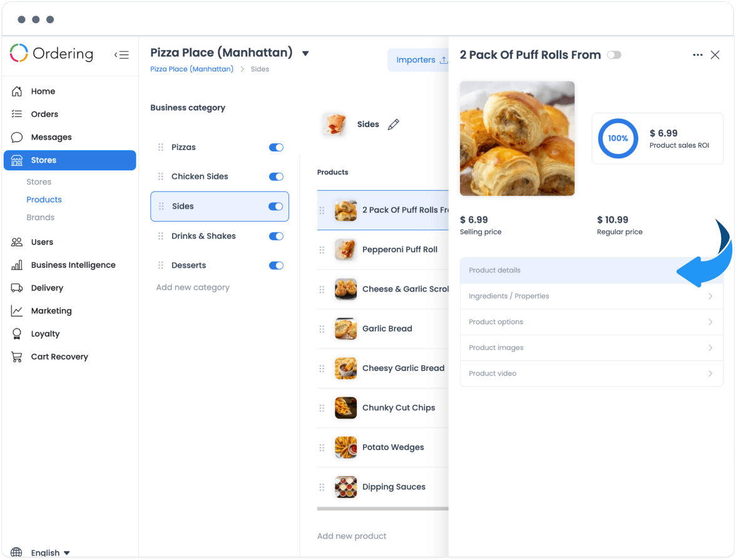Click the drag handle beside Pepperoni Puff Roll
Screen dimensions: 736x560
322,250
